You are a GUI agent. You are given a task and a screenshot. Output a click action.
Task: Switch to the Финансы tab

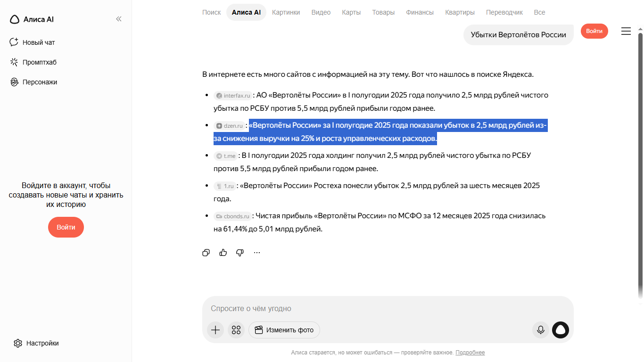coord(420,12)
